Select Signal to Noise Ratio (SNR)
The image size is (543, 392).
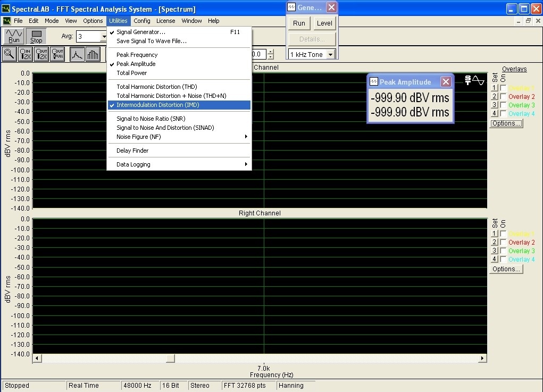[179, 119]
